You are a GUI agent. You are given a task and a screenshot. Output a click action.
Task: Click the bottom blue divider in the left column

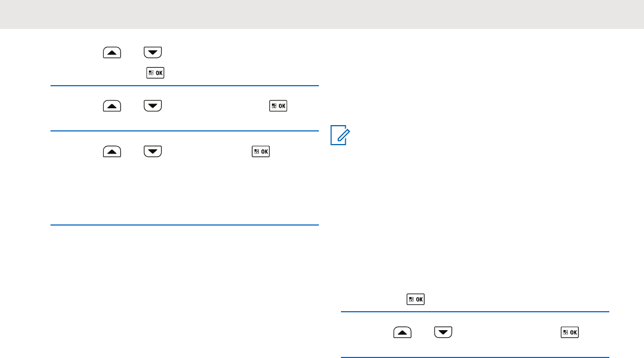(185, 225)
